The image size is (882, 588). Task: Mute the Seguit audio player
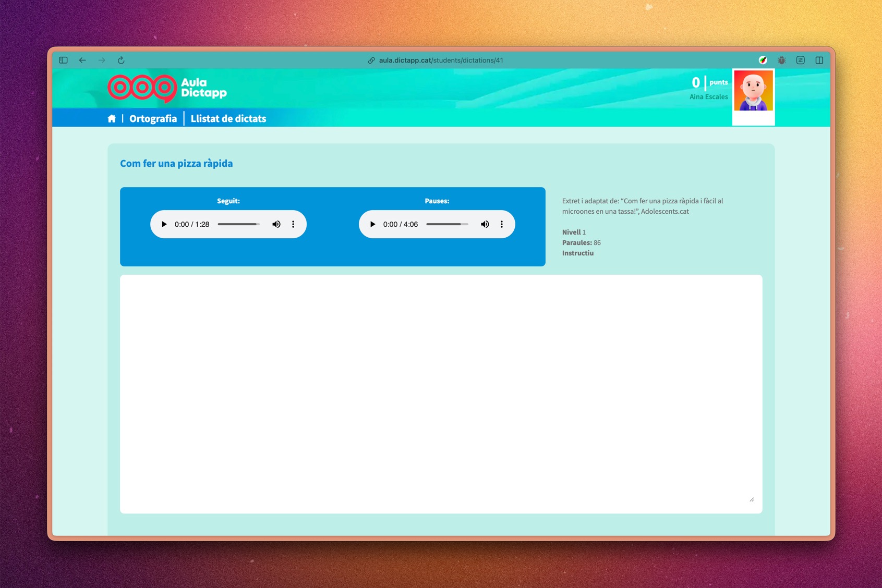point(276,224)
